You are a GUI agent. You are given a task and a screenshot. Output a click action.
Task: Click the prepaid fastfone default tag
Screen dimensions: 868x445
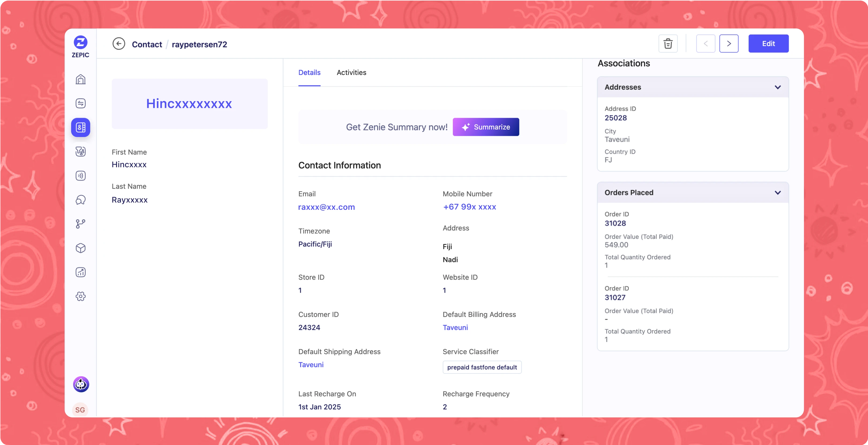click(482, 367)
